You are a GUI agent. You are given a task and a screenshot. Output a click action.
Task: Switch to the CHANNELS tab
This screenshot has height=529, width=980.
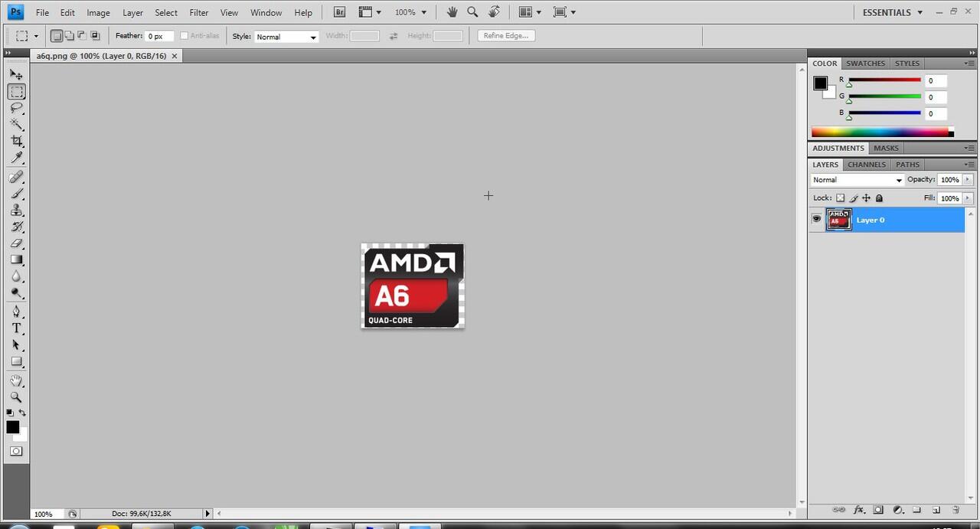click(867, 165)
